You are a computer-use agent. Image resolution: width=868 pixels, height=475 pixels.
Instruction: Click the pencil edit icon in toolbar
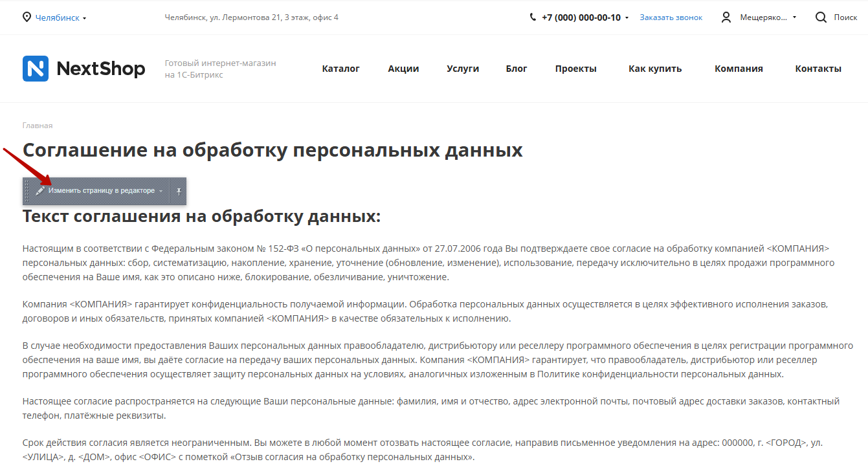point(40,191)
